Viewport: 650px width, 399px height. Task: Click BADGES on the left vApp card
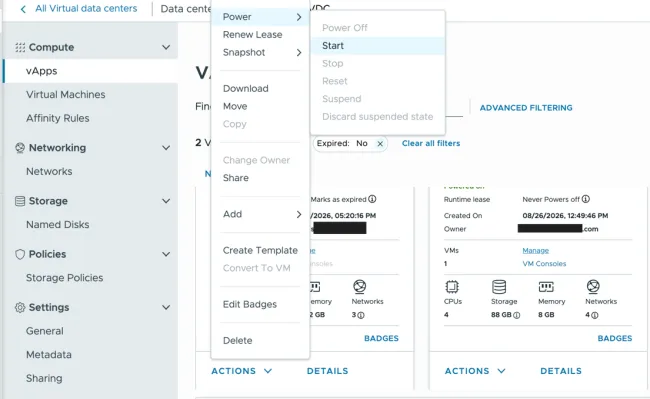tap(381, 339)
